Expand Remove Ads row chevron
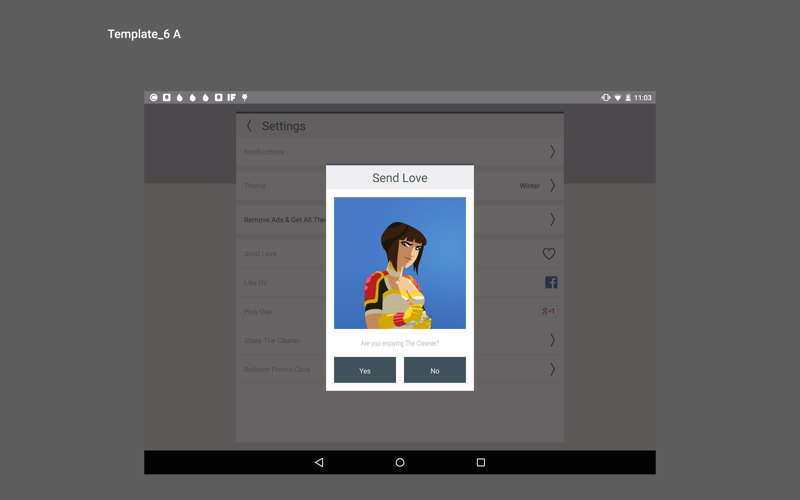800x500 pixels. click(552, 219)
